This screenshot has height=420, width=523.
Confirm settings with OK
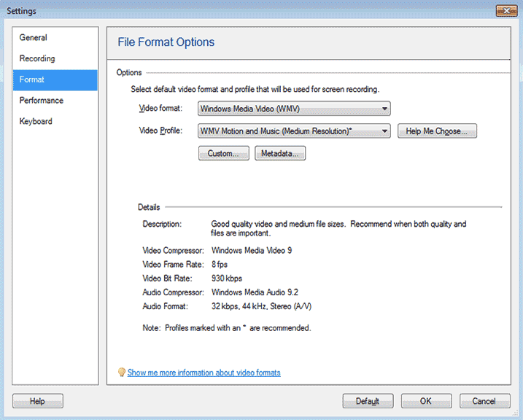[x=426, y=401]
